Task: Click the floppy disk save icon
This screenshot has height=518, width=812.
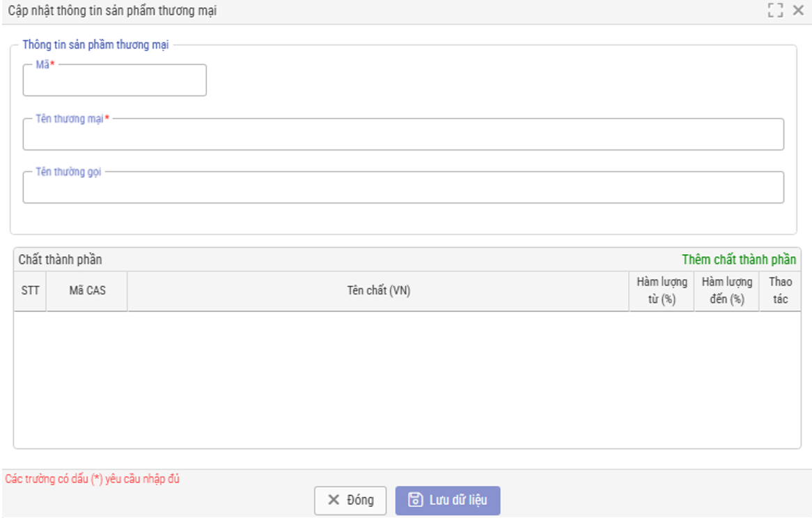Action: [415, 500]
